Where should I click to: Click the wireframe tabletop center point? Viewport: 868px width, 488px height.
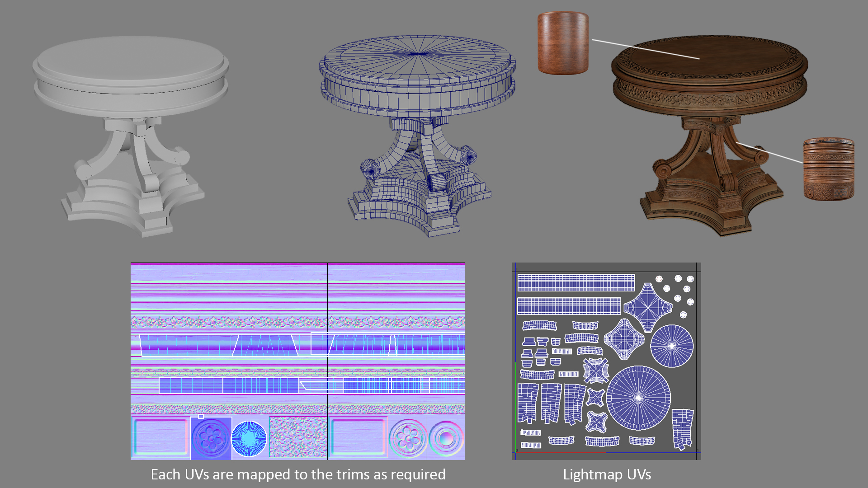[x=418, y=53]
